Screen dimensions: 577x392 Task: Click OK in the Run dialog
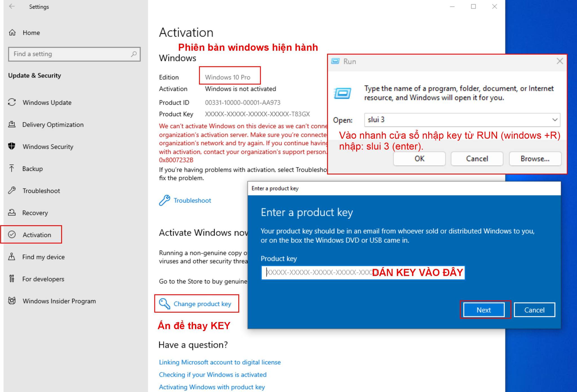click(x=419, y=159)
